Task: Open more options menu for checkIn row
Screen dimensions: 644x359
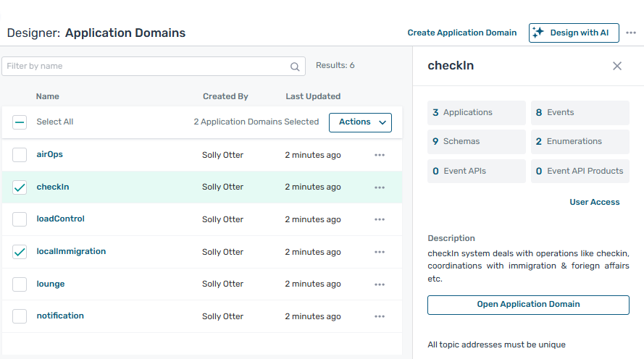Action: (x=380, y=187)
